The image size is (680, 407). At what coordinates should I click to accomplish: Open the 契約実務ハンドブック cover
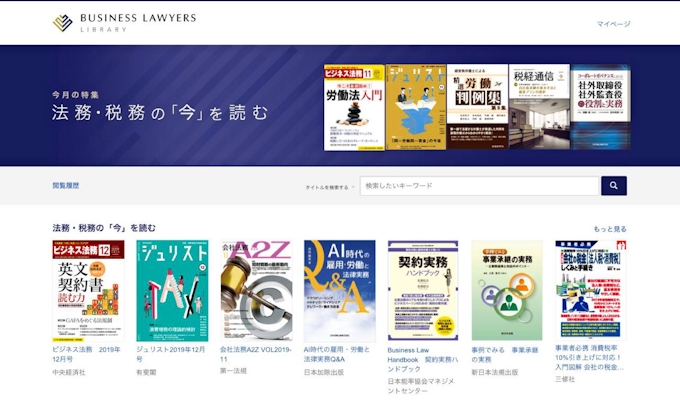(423, 290)
